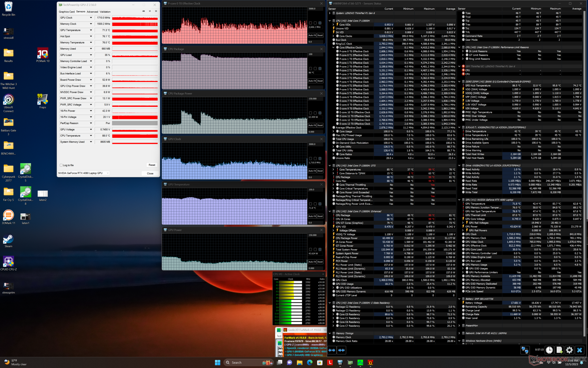This screenshot has width=588, height=368.
Task: Click the HWiNFO reset clock icon
Action: [x=549, y=350]
